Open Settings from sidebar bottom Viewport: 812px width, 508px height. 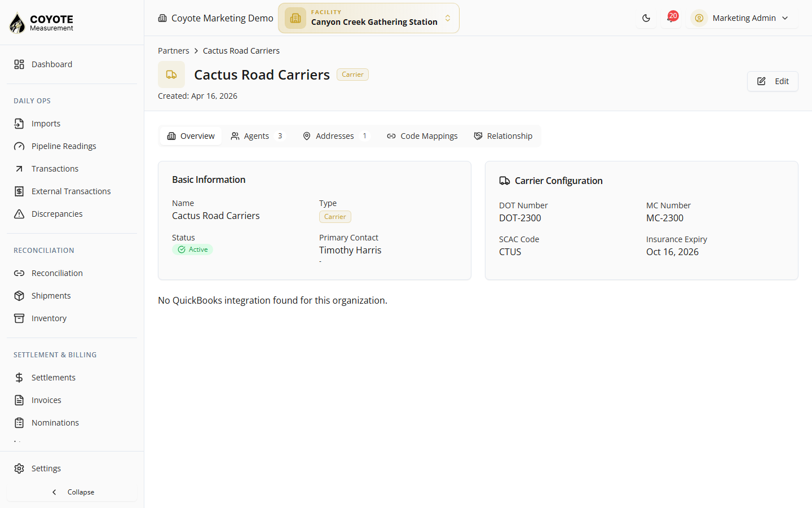pos(72,468)
